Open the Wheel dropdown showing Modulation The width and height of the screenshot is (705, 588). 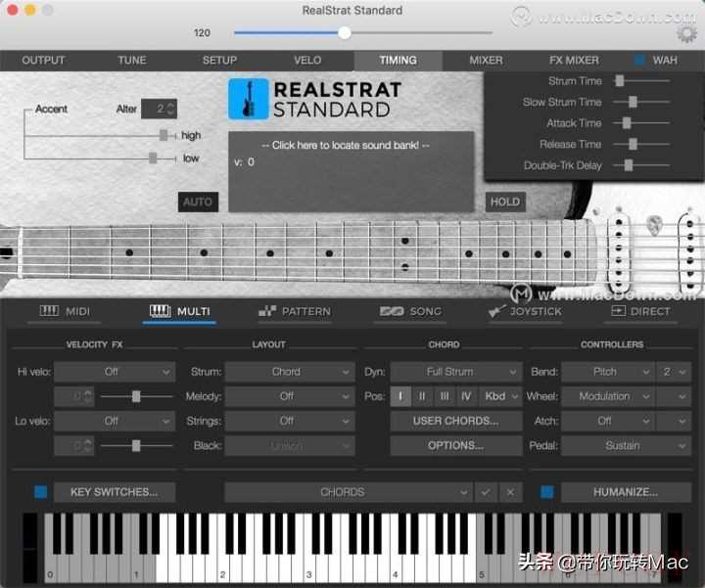pyautogui.click(x=607, y=396)
